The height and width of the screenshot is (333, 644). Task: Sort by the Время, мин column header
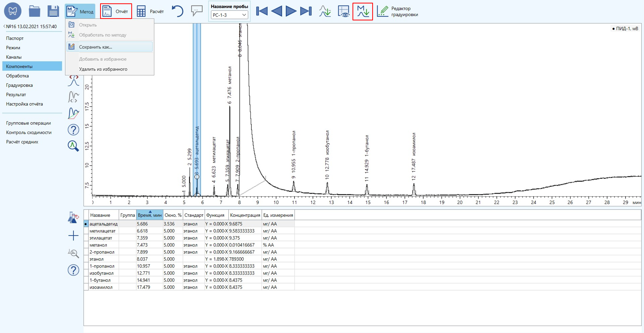click(x=149, y=215)
